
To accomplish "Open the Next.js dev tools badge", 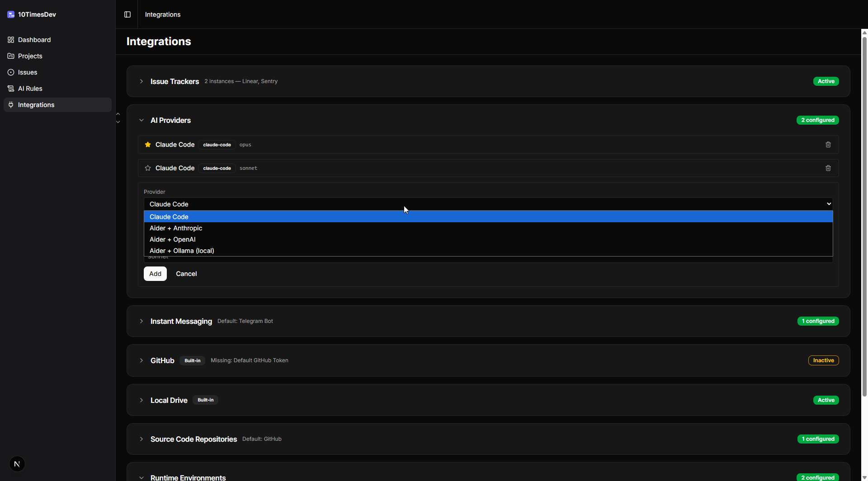I will [17, 464].
